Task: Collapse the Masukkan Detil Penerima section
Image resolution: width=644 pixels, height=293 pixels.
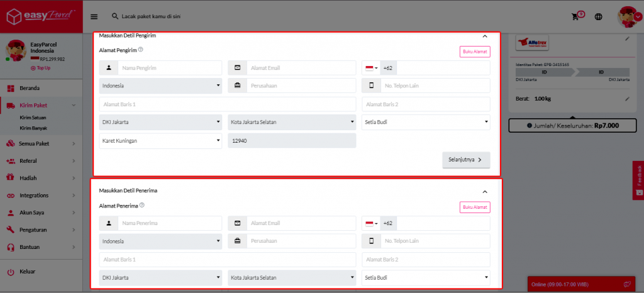Action: [484, 191]
